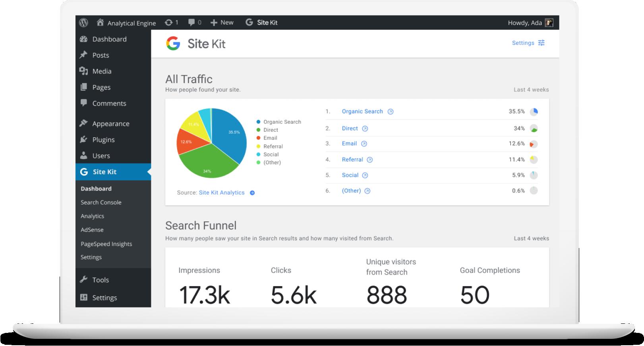644x346 pixels.
Task: Click external arrow icon next to Email
Action: pyautogui.click(x=364, y=144)
